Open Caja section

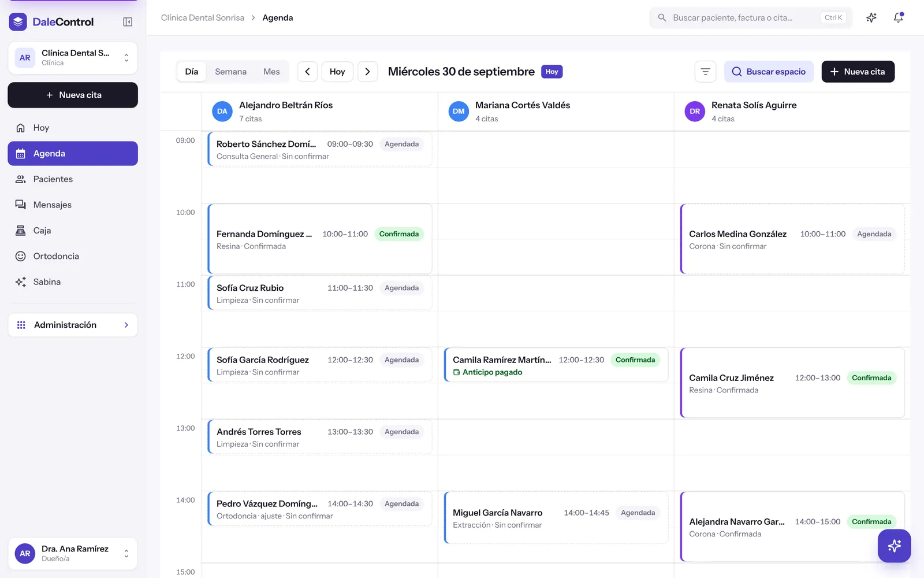pyautogui.click(x=73, y=231)
